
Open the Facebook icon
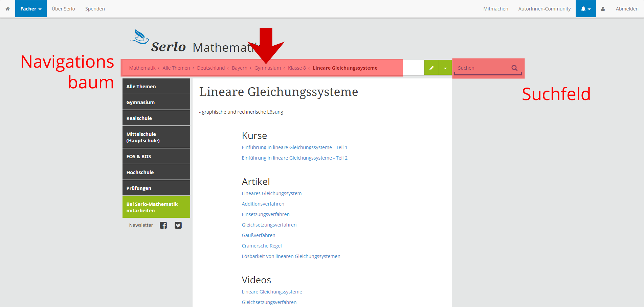pyautogui.click(x=163, y=226)
